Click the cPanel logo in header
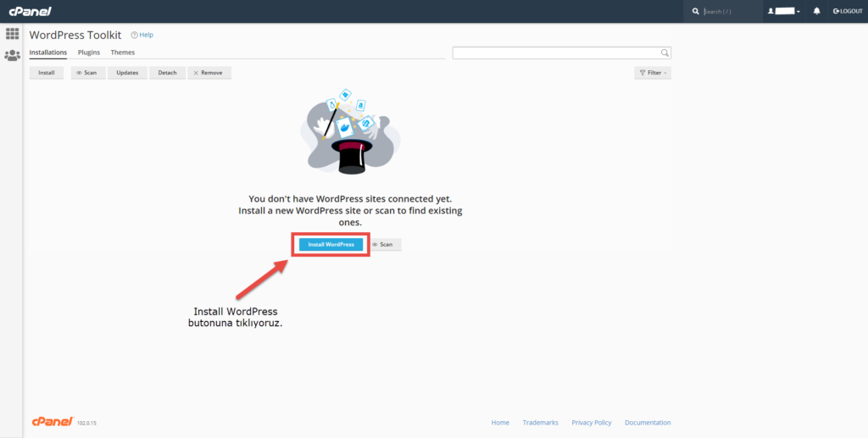 coord(29,11)
